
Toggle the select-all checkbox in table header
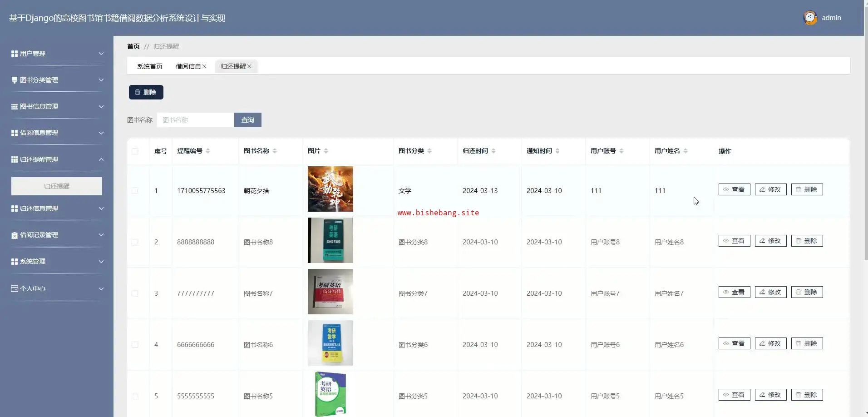click(135, 151)
